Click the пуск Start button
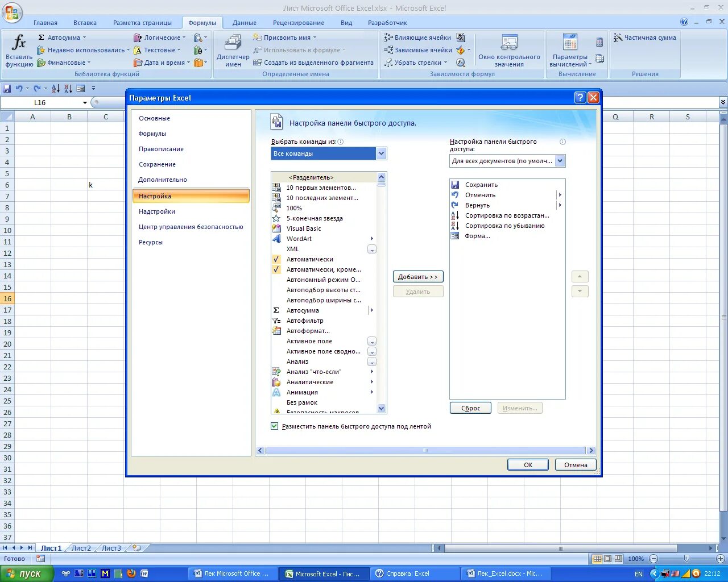This screenshot has height=582, width=728. pos(26,573)
